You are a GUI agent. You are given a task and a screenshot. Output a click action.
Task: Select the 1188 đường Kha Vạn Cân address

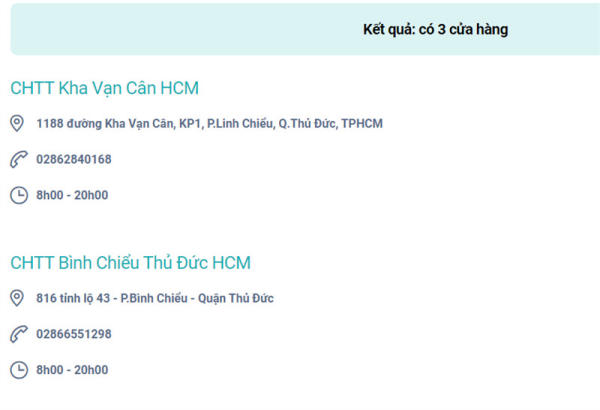click(x=209, y=124)
